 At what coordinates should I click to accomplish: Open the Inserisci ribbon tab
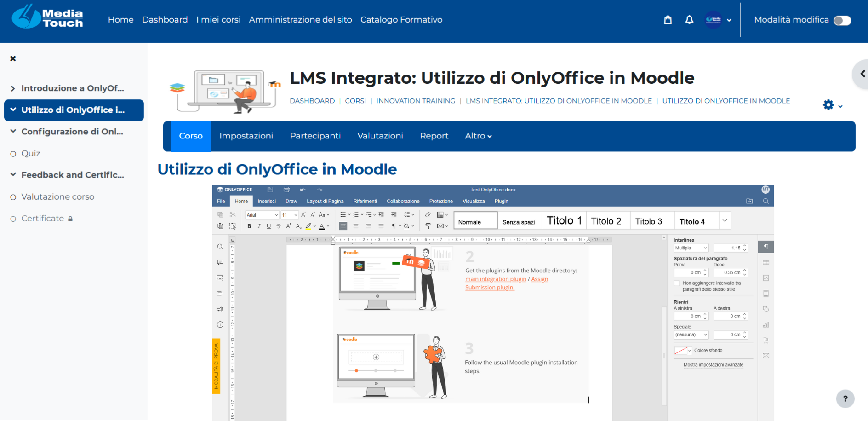pyautogui.click(x=267, y=201)
